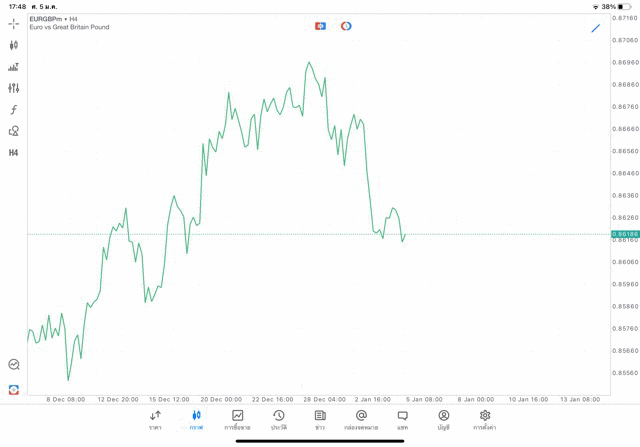Open chart settings sliders icon

(13, 88)
